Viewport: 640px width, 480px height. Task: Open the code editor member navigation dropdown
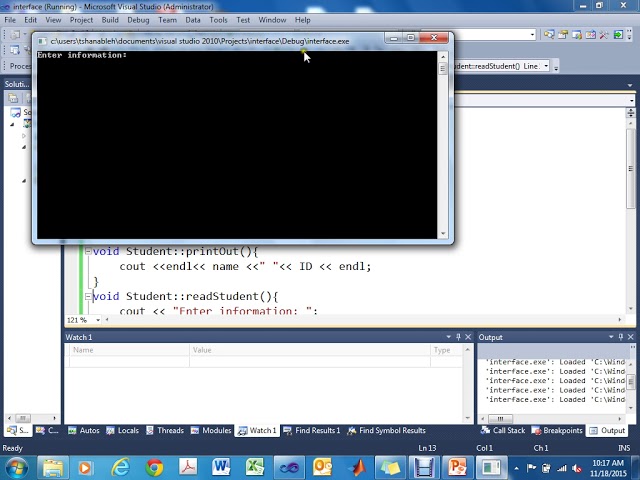[631, 100]
